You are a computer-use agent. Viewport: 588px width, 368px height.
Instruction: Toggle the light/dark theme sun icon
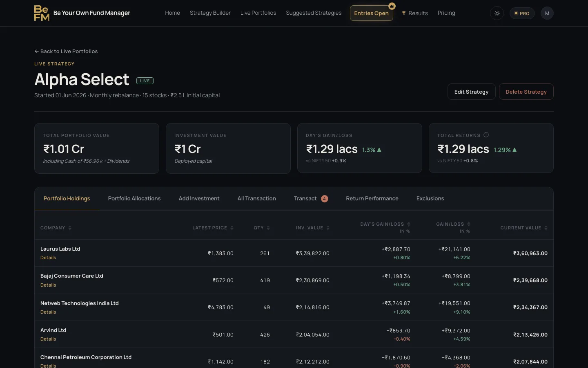497,13
